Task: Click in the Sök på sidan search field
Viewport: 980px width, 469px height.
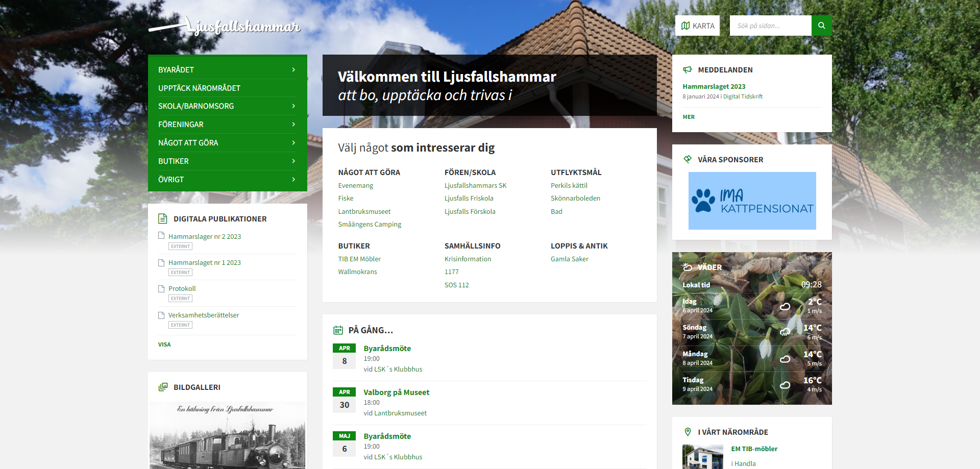Action: click(770, 26)
